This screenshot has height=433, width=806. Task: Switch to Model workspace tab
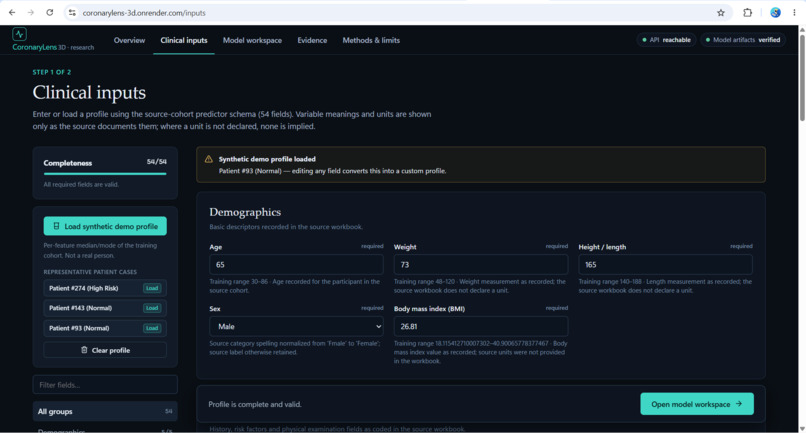click(x=252, y=40)
